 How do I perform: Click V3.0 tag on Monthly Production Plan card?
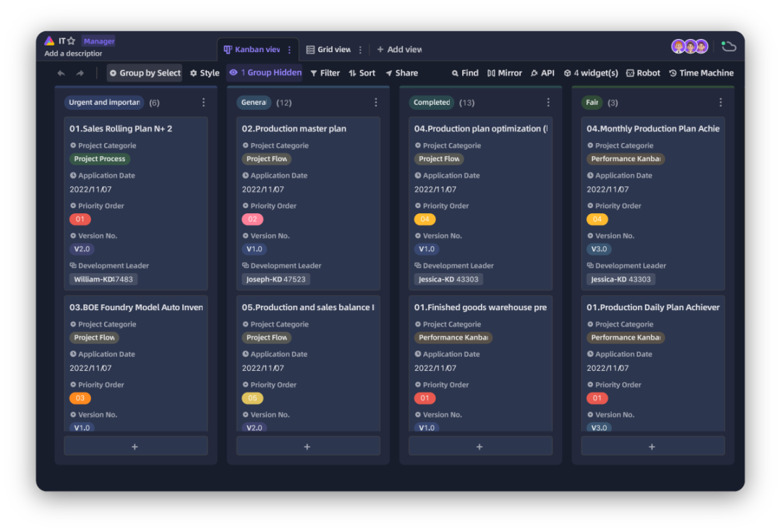599,249
